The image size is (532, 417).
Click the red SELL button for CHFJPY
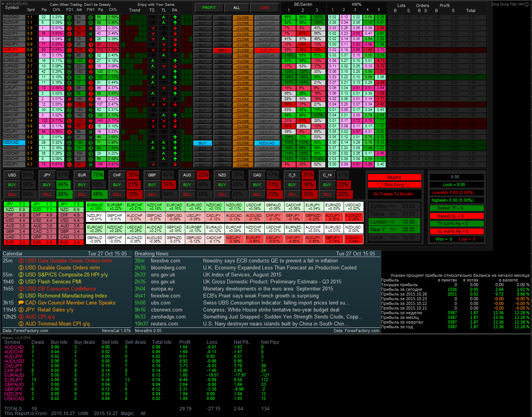[223, 50]
